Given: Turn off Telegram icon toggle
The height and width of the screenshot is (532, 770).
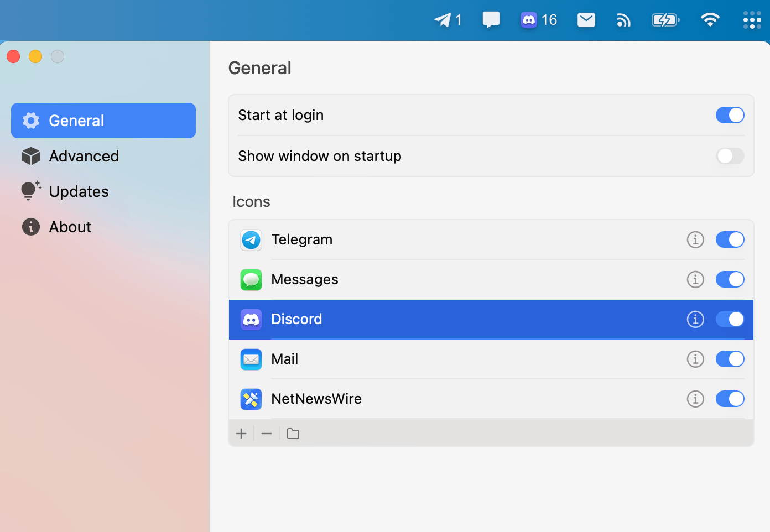Looking at the screenshot, I should click(x=730, y=239).
